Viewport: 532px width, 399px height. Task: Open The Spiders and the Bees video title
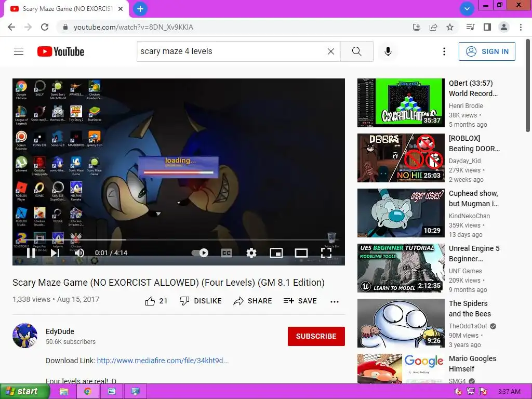click(470, 309)
